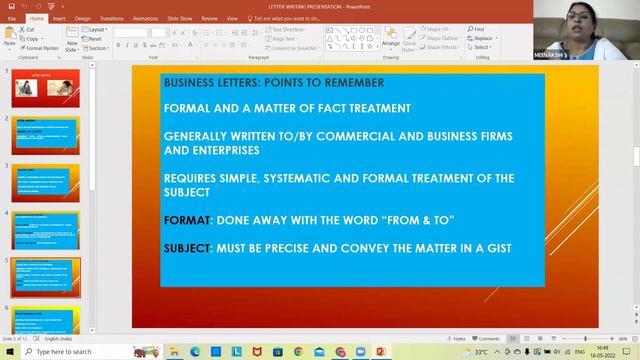The width and height of the screenshot is (640, 360).
Task: Switch to Slide Sorter view icon
Action: [527, 339]
